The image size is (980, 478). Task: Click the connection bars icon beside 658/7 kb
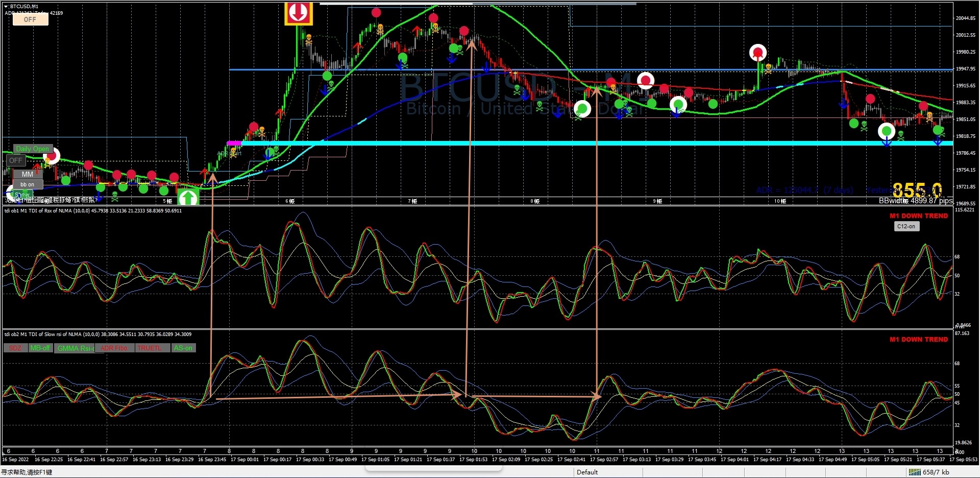[915, 472]
